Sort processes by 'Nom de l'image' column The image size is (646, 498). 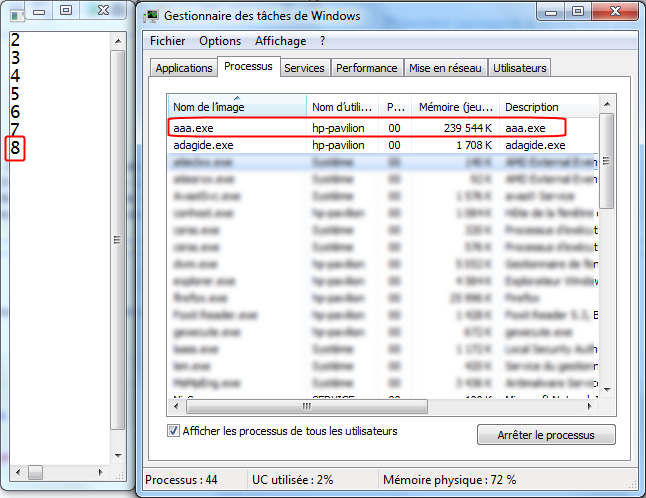point(236,107)
